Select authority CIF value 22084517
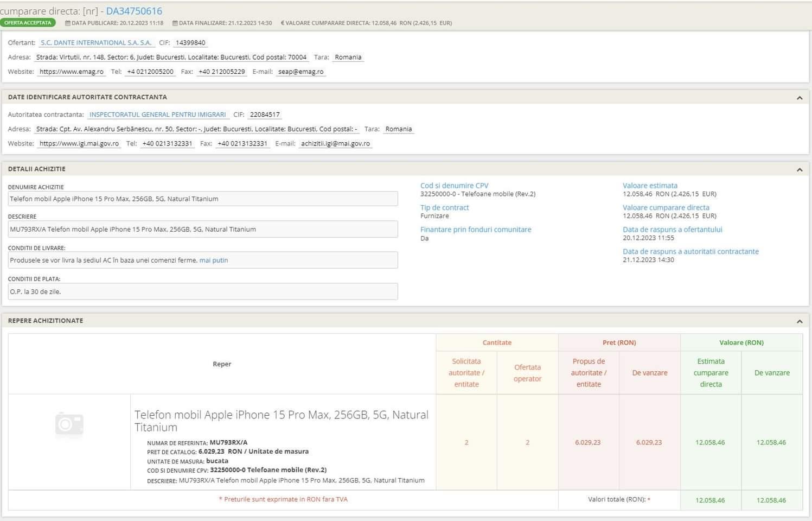 click(x=265, y=115)
